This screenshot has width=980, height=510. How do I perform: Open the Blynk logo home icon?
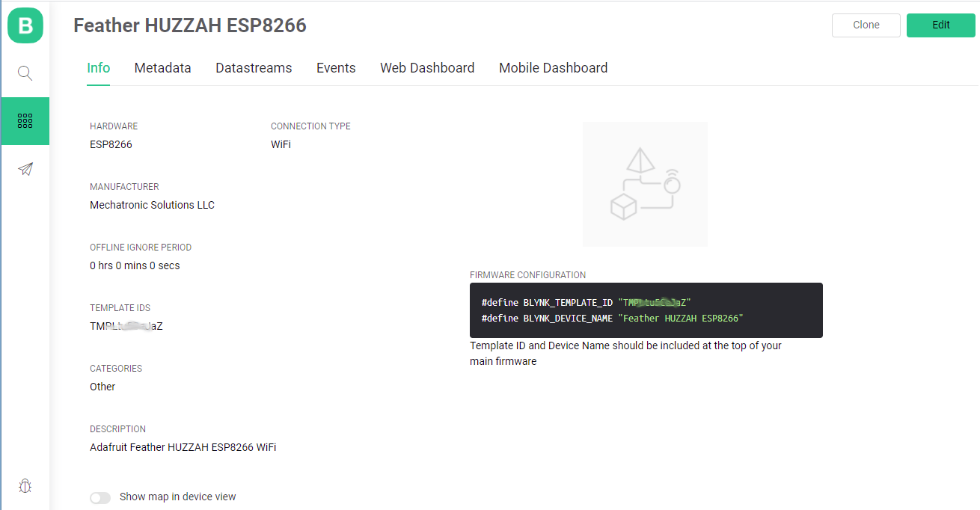pyautogui.click(x=25, y=25)
